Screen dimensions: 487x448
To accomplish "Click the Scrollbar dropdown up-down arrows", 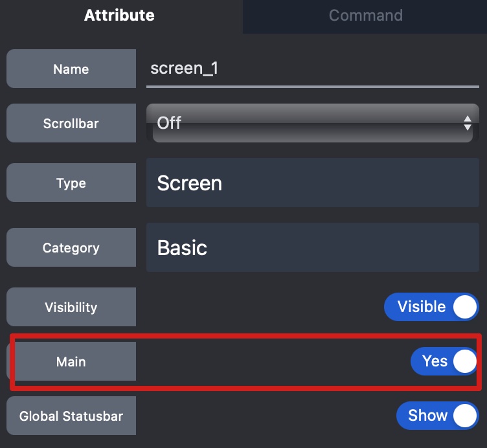I will (x=468, y=123).
